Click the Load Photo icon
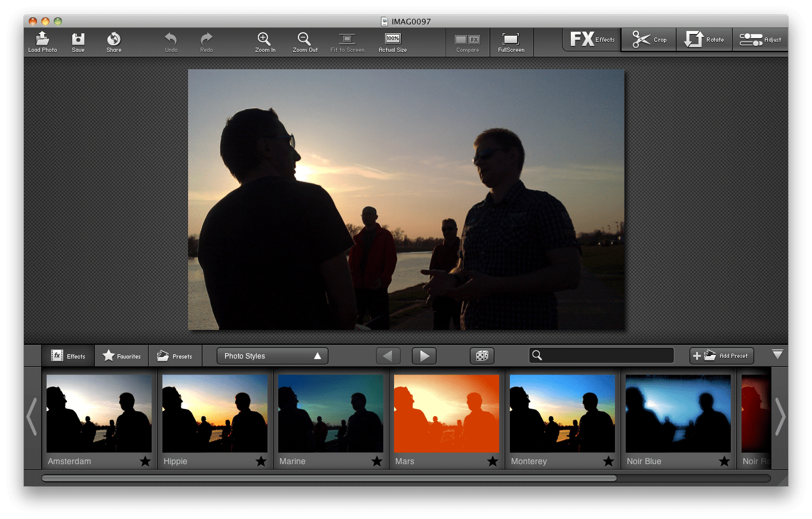 pyautogui.click(x=42, y=41)
